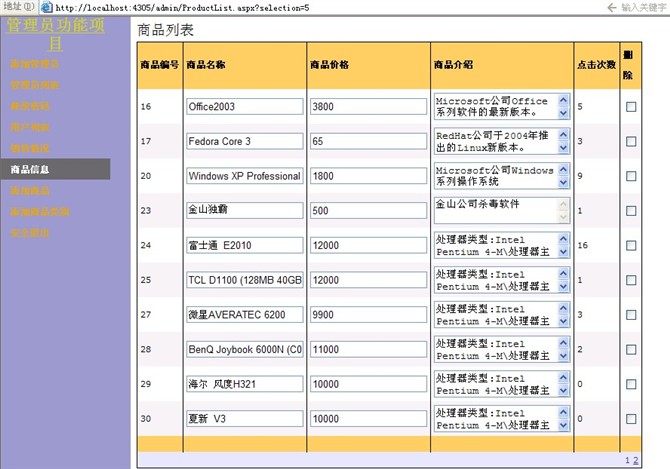Click the 夏新 V3 name field

245,419
